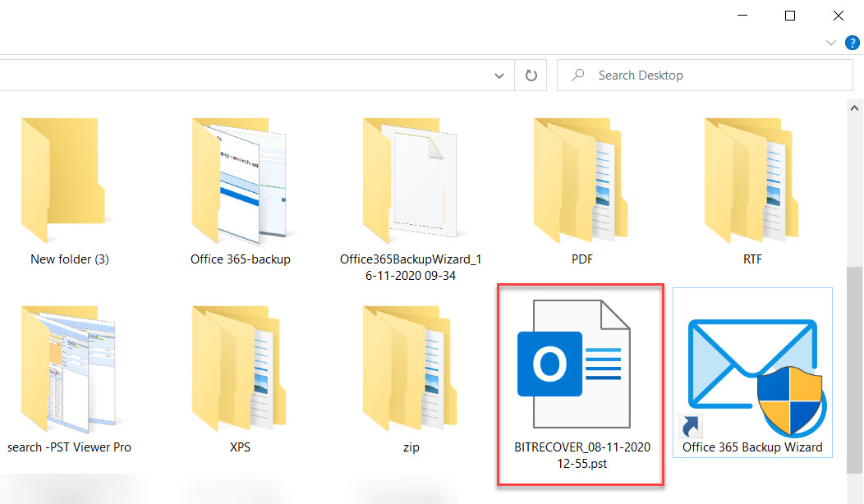Minimize the File Explorer window
This screenshot has width=864, height=504.
click(742, 16)
